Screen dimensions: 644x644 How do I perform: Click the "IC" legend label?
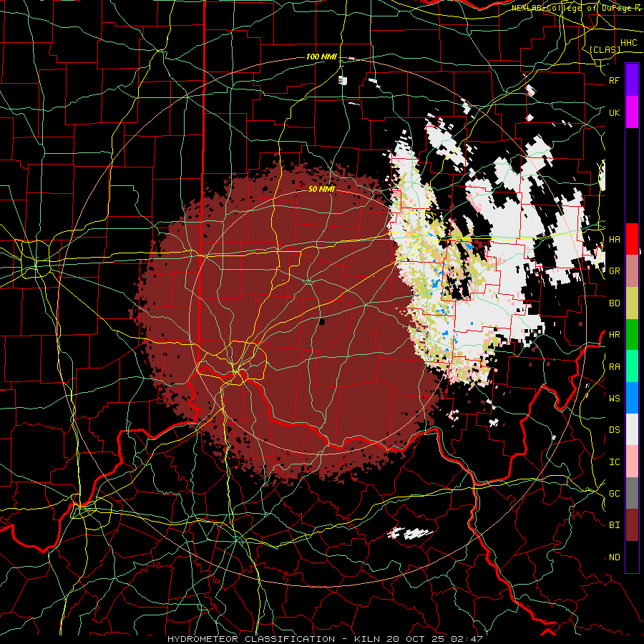614,462
